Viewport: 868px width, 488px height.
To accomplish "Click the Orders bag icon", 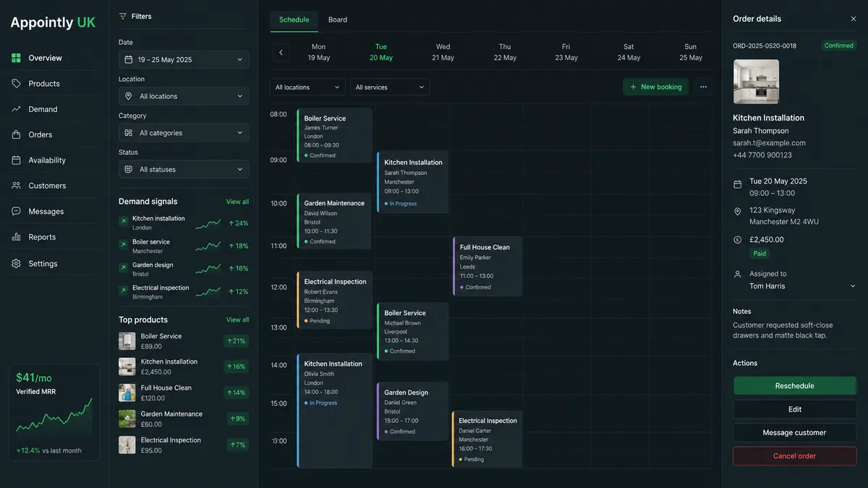I will click(x=16, y=134).
